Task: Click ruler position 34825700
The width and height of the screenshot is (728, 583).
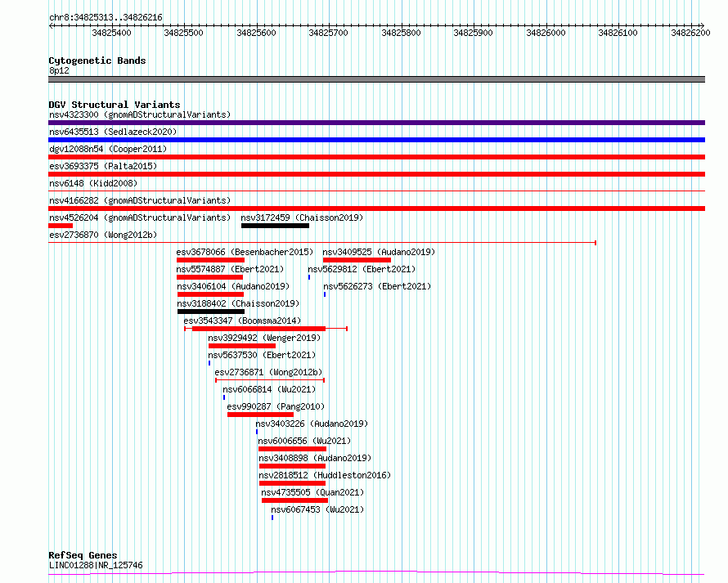Action: point(328,33)
